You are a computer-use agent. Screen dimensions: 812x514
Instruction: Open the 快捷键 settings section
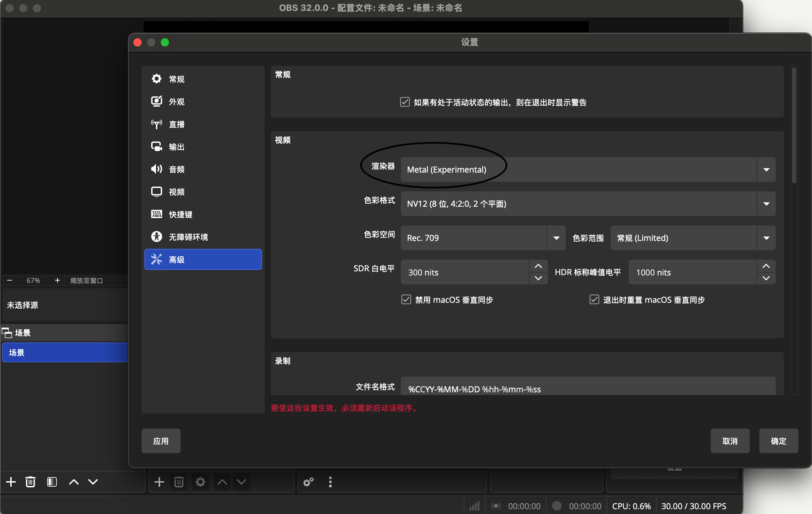click(180, 215)
